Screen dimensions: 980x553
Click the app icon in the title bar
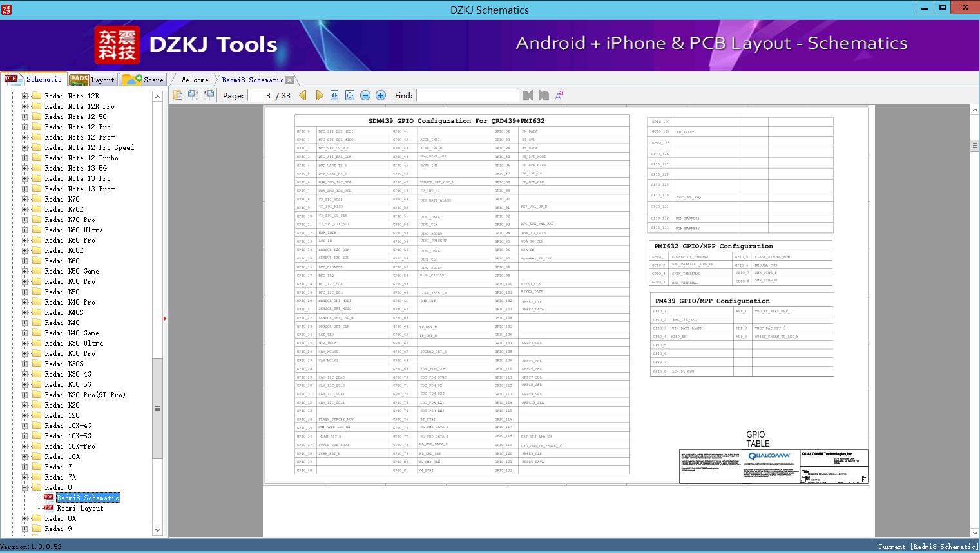click(6, 9)
